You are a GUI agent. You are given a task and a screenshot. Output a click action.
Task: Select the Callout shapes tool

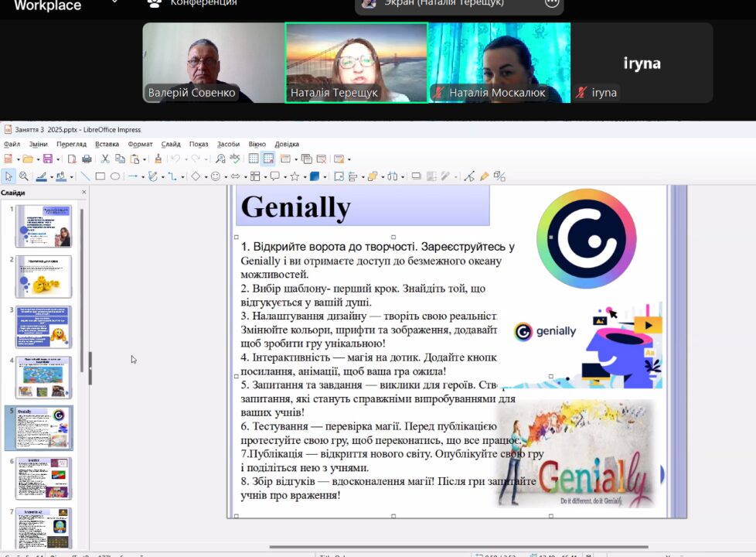coord(275,176)
